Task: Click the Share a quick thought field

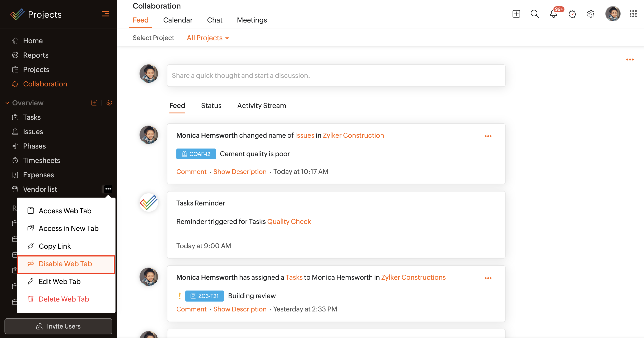Action: click(x=336, y=76)
